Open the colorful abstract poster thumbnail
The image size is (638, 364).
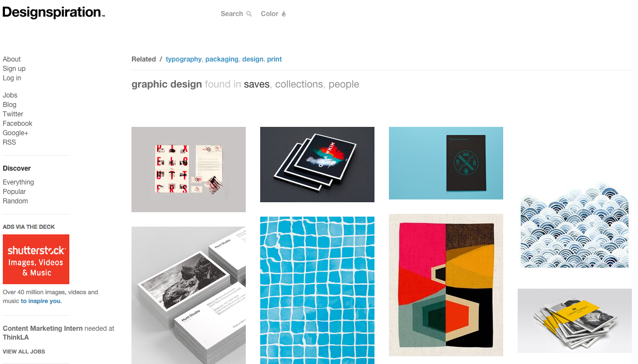(x=446, y=285)
